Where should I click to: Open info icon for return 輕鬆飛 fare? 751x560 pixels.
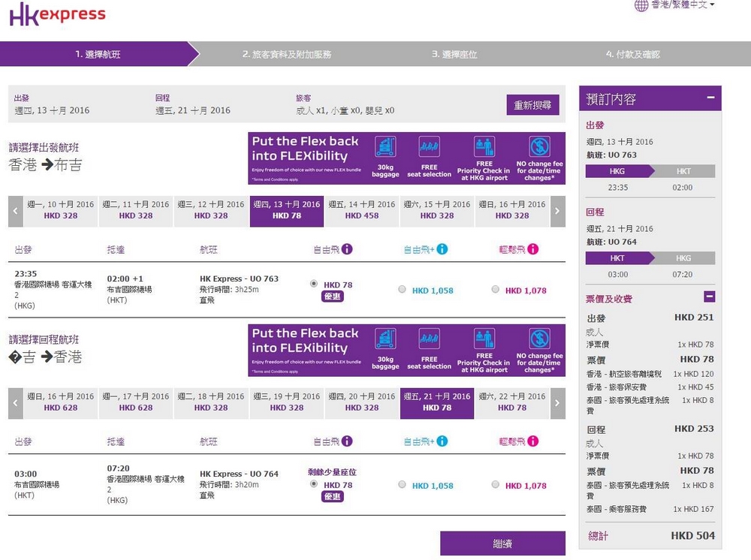click(x=533, y=441)
